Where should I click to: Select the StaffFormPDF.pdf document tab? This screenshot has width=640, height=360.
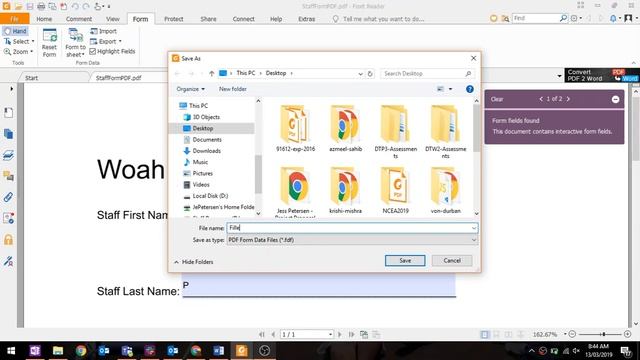(x=119, y=78)
